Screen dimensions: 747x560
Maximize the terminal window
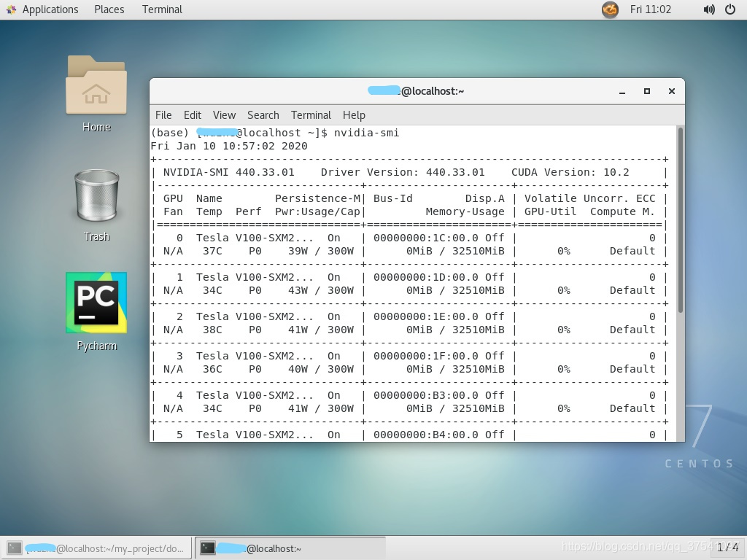[647, 91]
